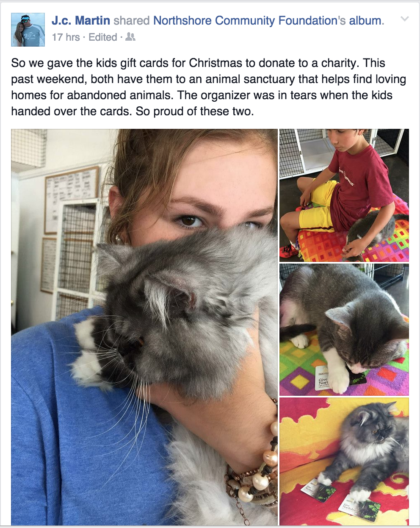The height and width of the screenshot is (528, 420).
Task: Open large photo of girl holding cat
Action: tap(144, 327)
